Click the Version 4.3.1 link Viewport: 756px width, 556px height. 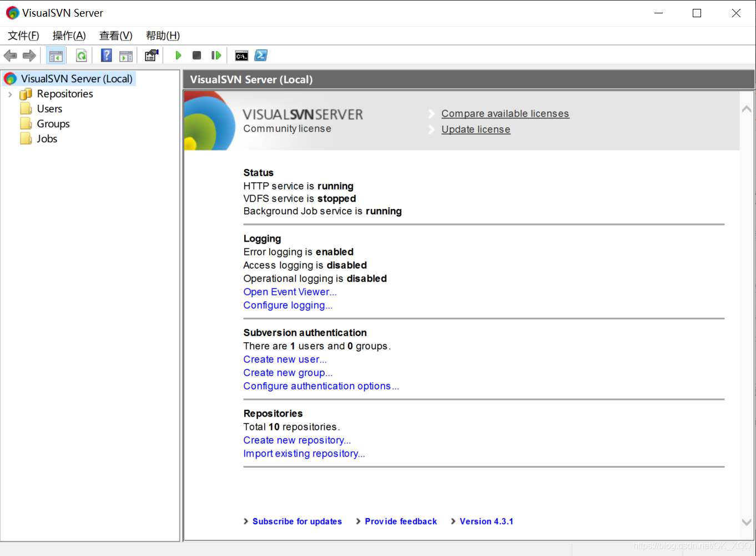pos(486,522)
